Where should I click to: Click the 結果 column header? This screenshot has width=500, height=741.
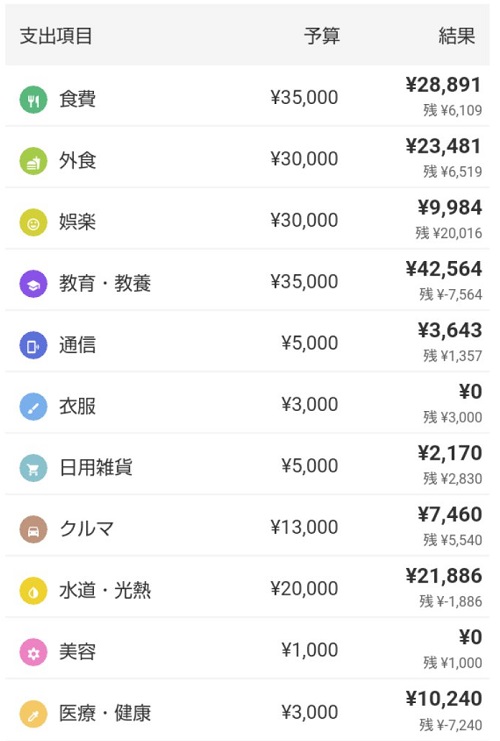point(457,36)
